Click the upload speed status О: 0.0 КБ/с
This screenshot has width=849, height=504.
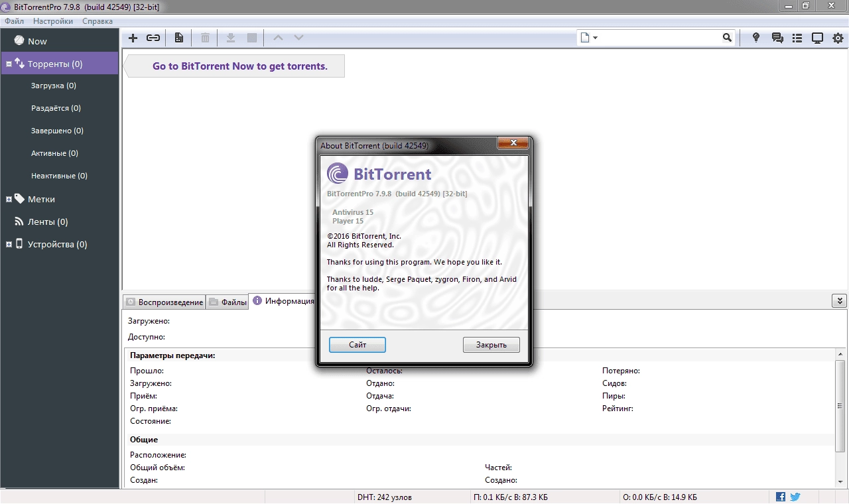point(660,497)
